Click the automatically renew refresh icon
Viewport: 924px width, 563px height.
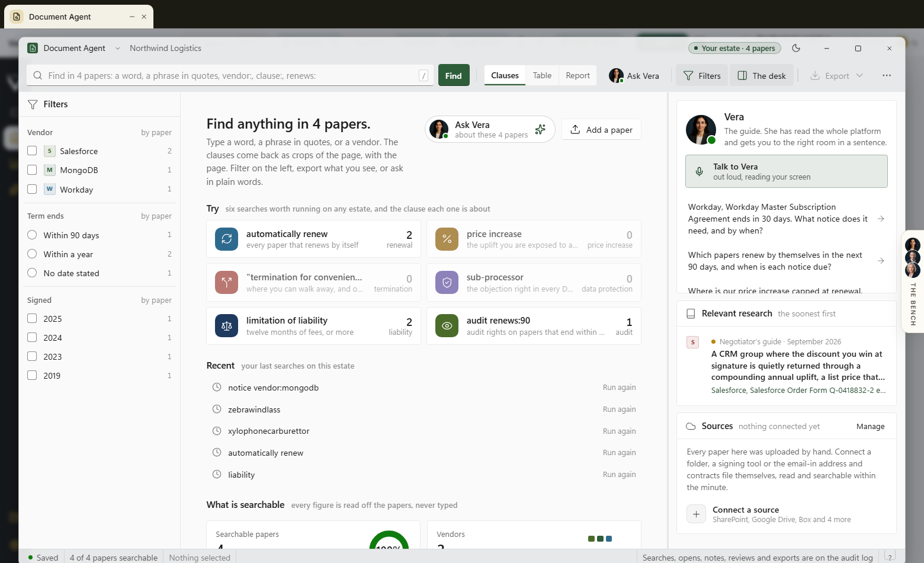click(x=226, y=239)
